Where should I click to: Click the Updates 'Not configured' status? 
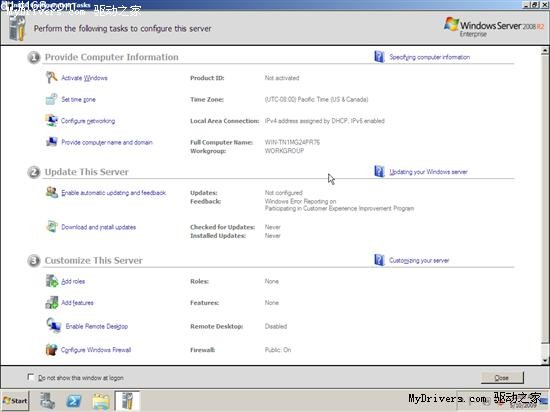point(283,193)
